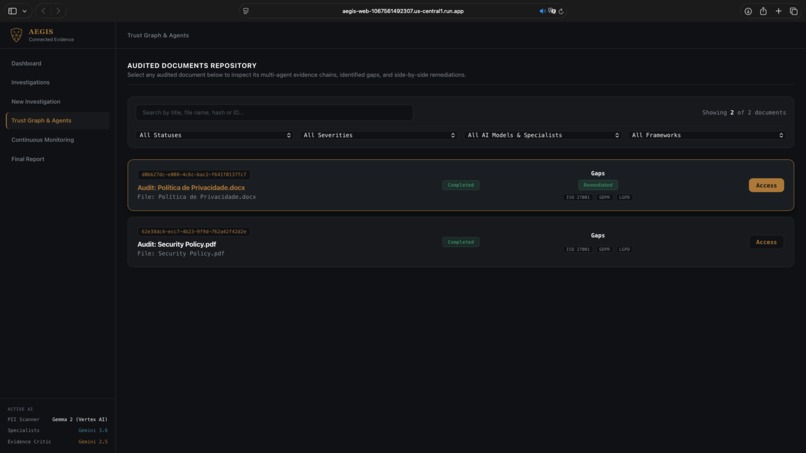Open the page reader menu icon in address bar
This screenshot has height=453, width=806.
pos(246,11)
